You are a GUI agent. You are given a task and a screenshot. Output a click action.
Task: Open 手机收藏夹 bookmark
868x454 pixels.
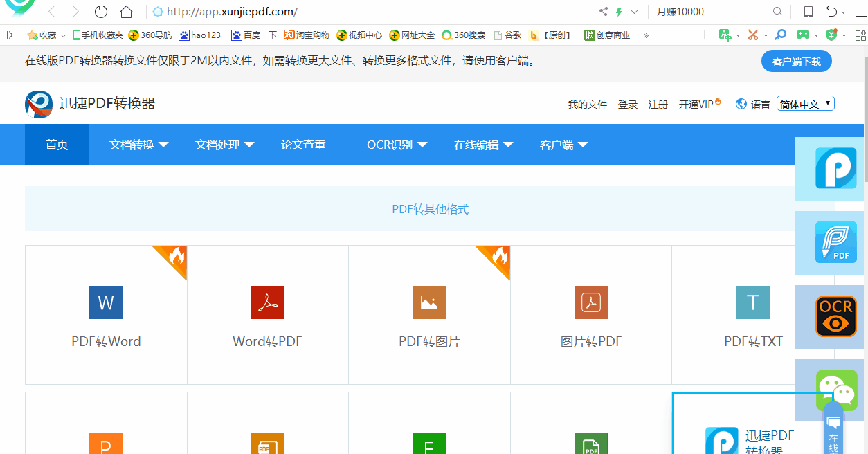click(98, 35)
